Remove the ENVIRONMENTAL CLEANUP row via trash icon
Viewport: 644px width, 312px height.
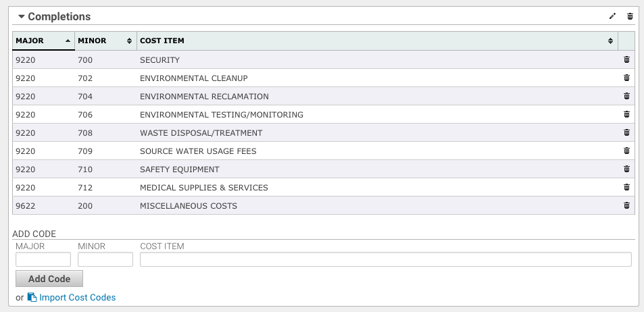(x=626, y=78)
